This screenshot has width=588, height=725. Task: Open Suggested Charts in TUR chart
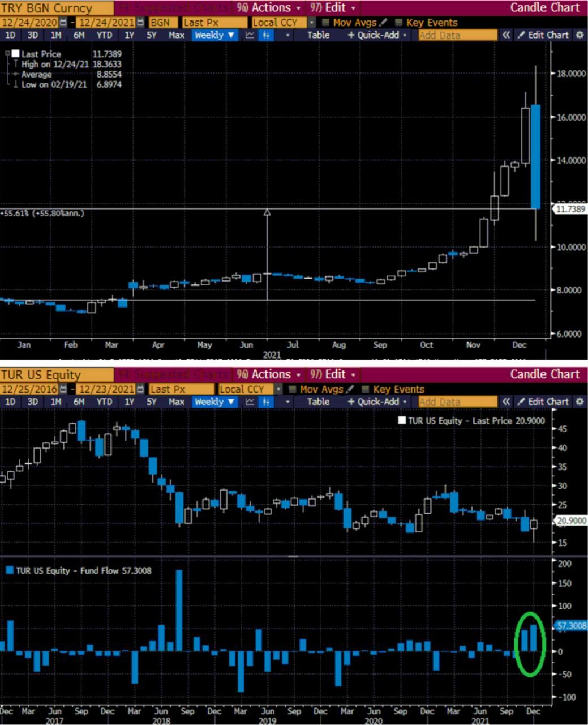tap(173, 374)
